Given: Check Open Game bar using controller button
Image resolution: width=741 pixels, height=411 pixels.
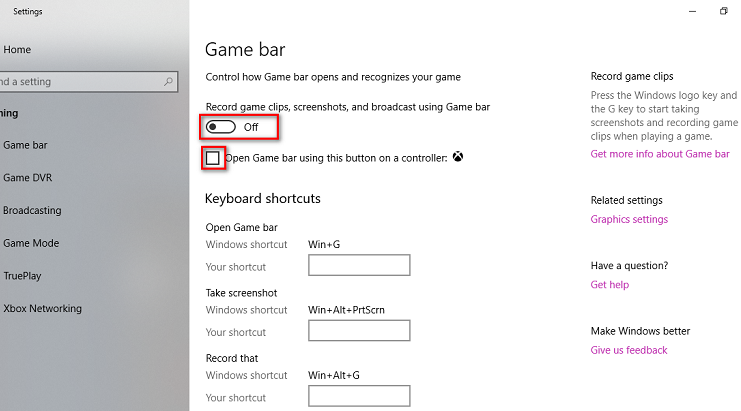Looking at the screenshot, I should (213, 158).
